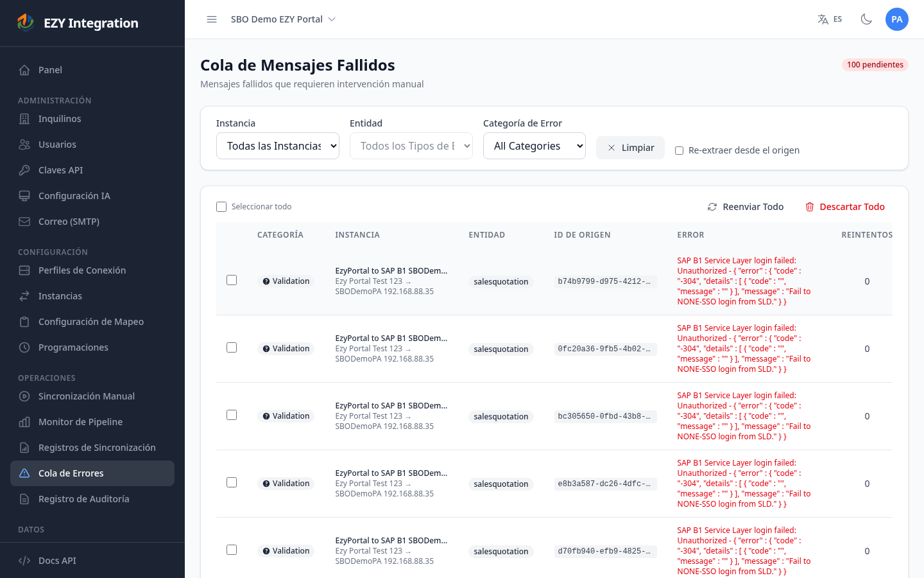This screenshot has height=578, width=924.
Task: Open the All Categories dropdown
Action: (x=535, y=146)
